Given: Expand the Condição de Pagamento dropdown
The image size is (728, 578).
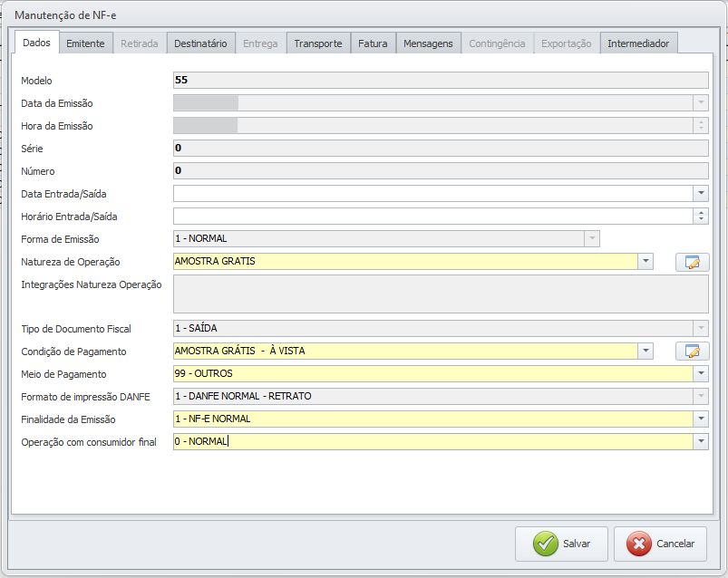Looking at the screenshot, I should (645, 351).
